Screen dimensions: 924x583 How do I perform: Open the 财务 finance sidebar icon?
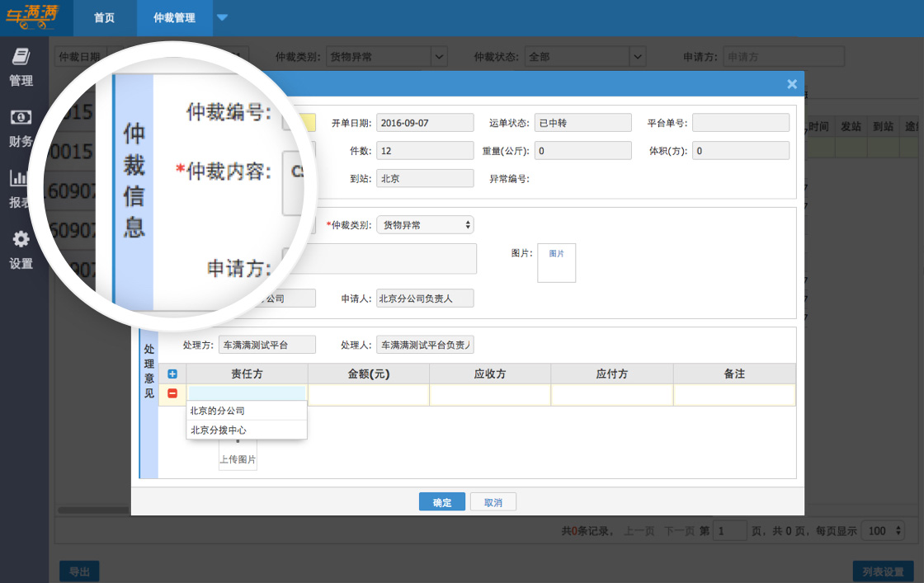point(21,128)
